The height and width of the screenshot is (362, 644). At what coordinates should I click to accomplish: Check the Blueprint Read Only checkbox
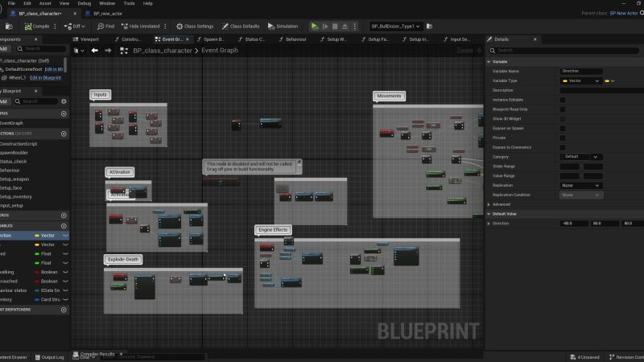click(563, 109)
